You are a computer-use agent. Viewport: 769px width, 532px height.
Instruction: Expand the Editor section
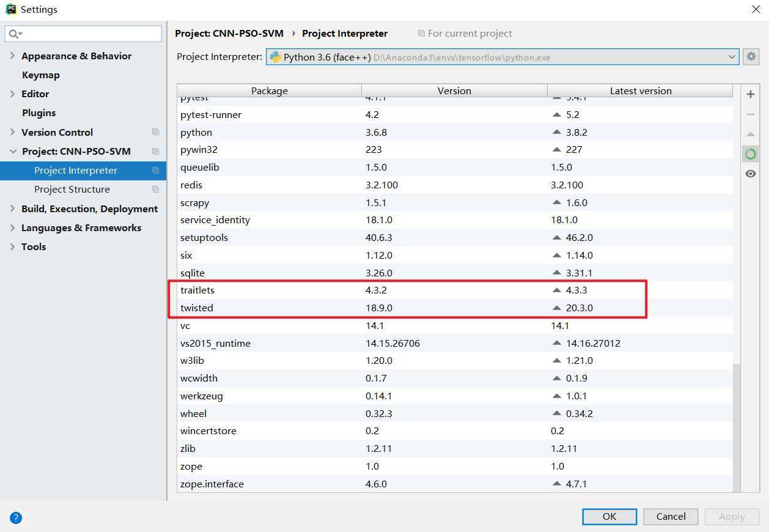click(12, 94)
